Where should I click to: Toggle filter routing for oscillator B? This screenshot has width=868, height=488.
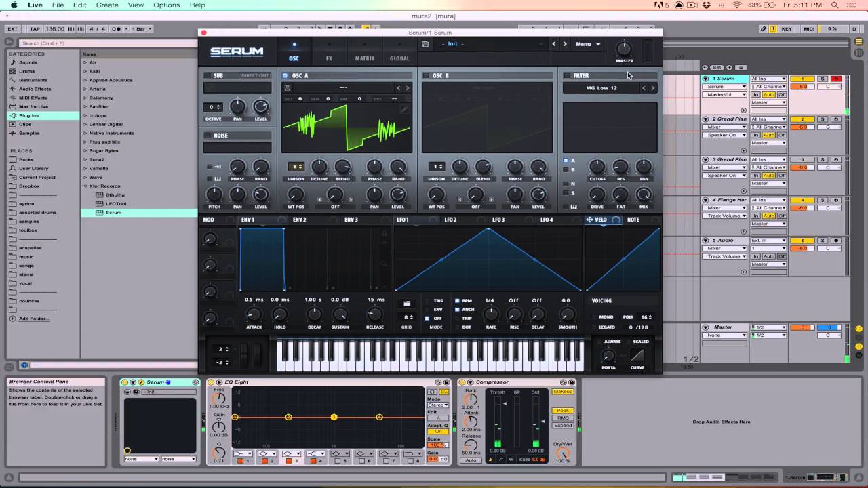coord(566,170)
